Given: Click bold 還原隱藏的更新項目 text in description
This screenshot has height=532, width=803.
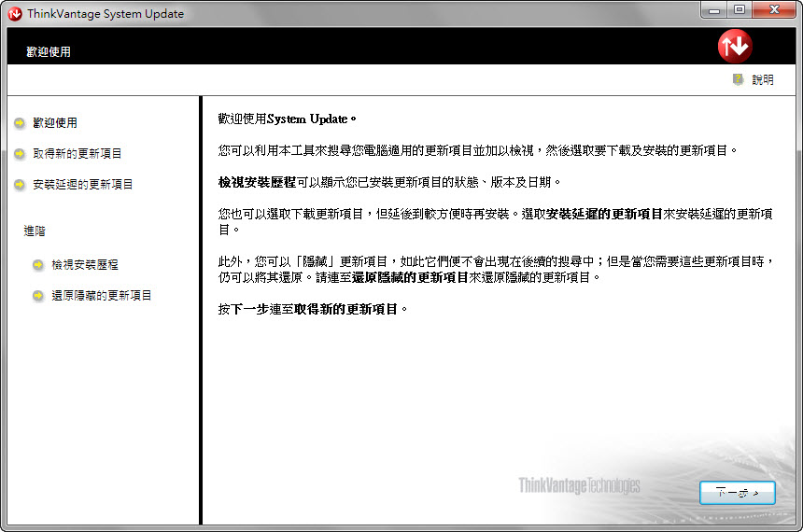Looking at the screenshot, I should click(x=410, y=277).
